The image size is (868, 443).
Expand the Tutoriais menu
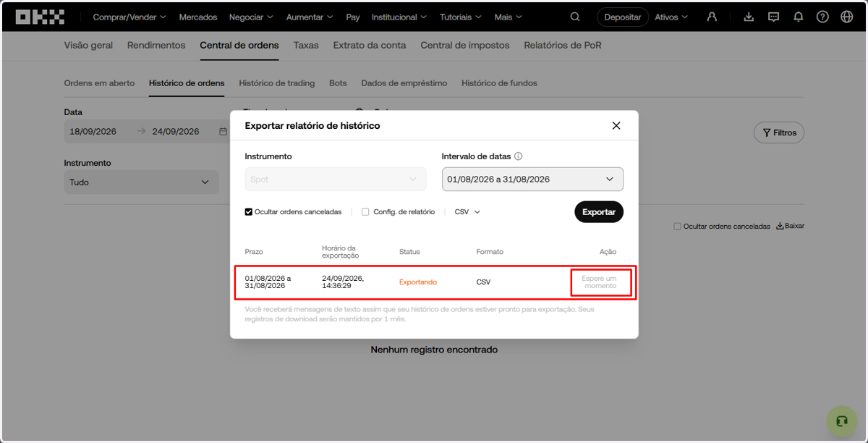pos(460,17)
